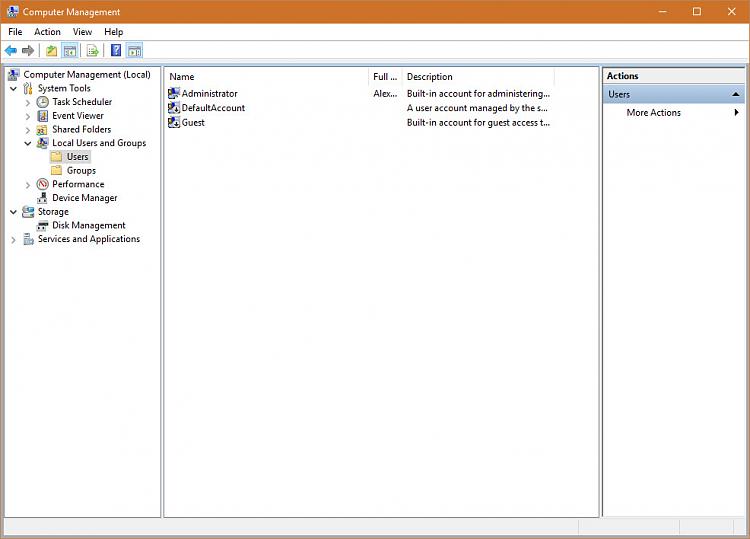Click the Device Manager icon

(x=43, y=198)
